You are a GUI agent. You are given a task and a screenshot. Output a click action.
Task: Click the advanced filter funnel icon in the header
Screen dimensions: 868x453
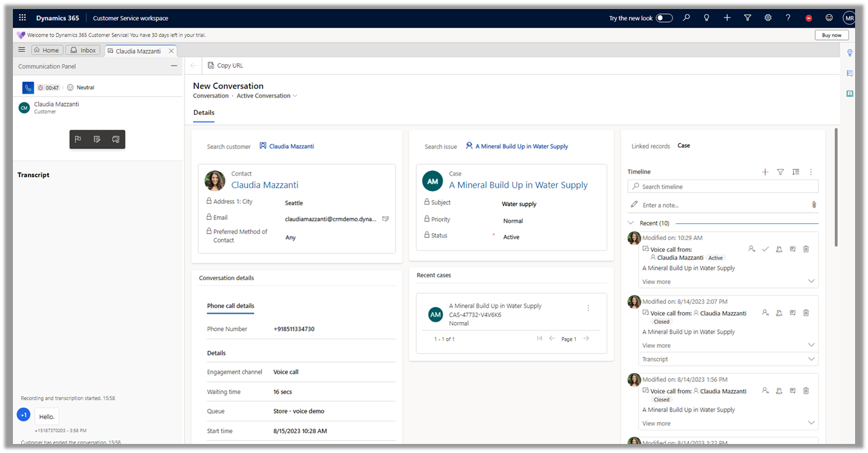tap(747, 18)
